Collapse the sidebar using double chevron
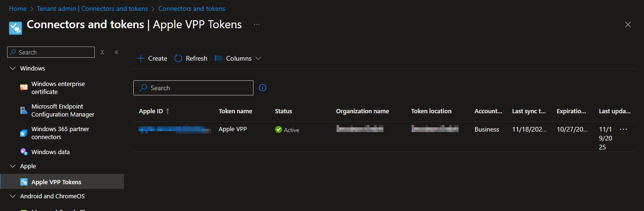The width and height of the screenshot is (644, 211). pyautogui.click(x=116, y=52)
